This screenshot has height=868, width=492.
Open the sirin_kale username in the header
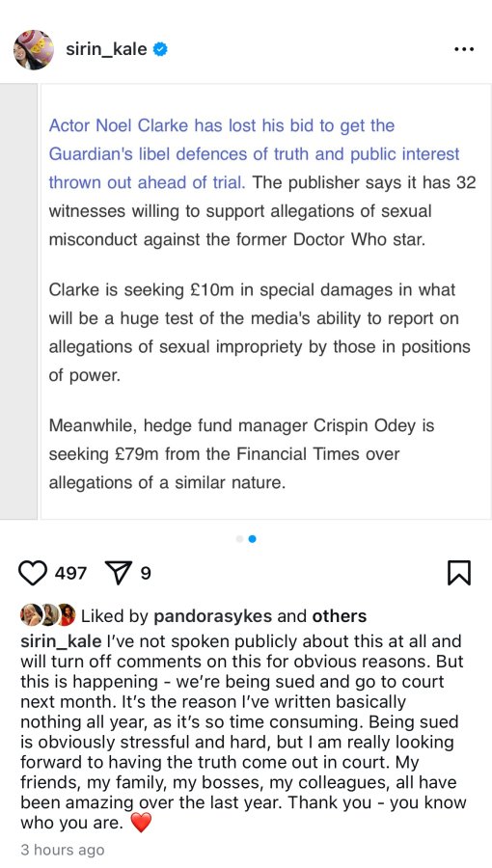point(107,49)
